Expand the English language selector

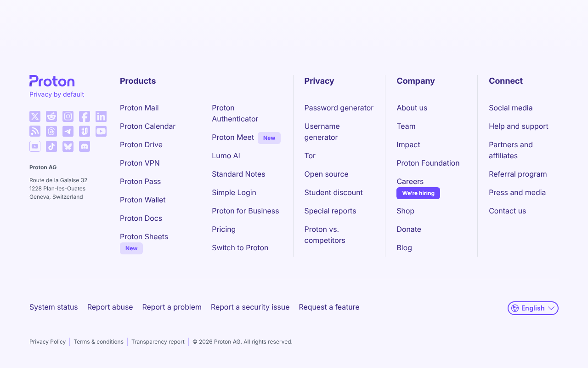[x=533, y=308]
